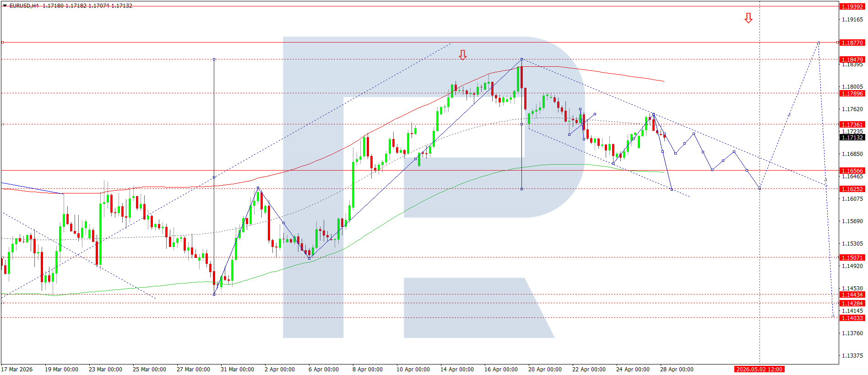Click the 1.14434 price level label

852,295
